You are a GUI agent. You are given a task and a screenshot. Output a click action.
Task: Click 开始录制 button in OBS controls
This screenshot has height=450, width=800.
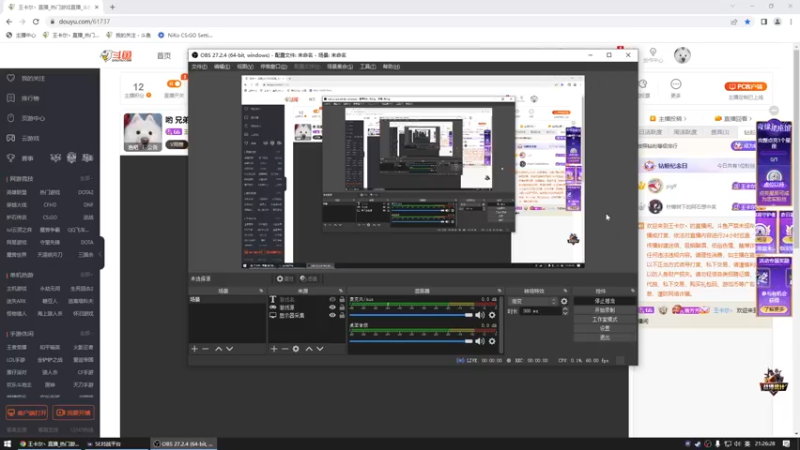coord(605,310)
